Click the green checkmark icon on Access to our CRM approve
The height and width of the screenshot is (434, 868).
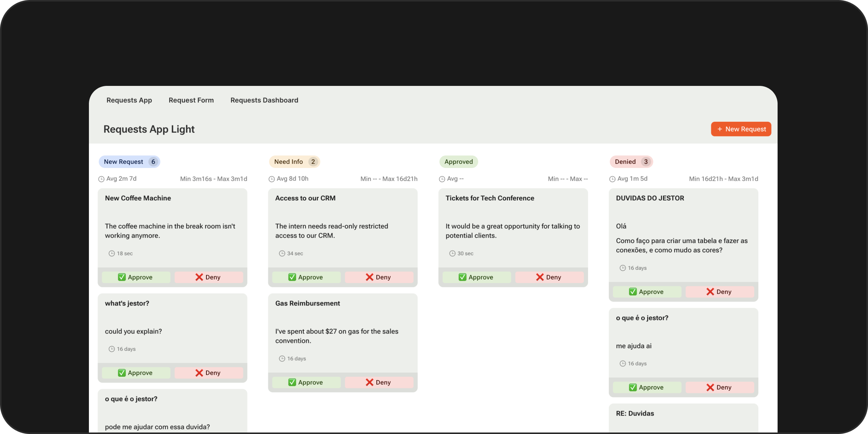293,277
